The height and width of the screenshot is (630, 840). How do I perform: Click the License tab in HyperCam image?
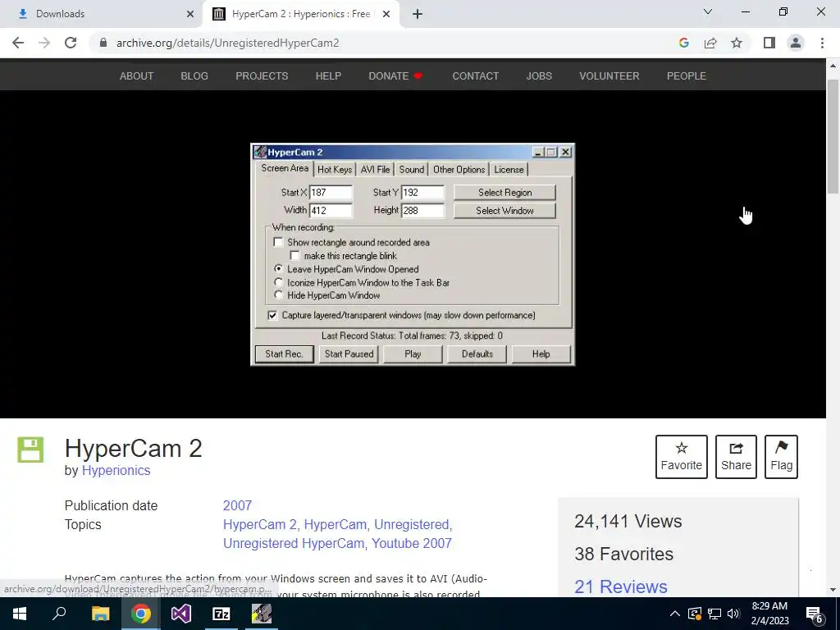coord(509,169)
